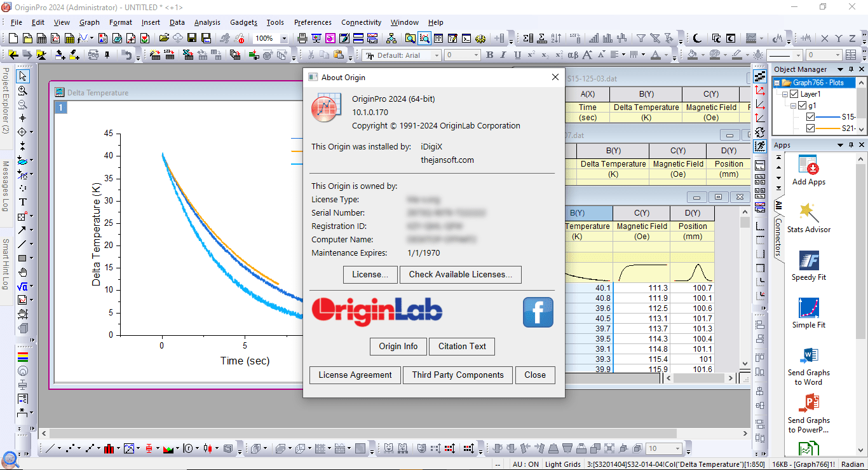Image resolution: width=868 pixels, height=470 pixels.
Task: Click the Paste clipboard icon
Action: point(339,55)
